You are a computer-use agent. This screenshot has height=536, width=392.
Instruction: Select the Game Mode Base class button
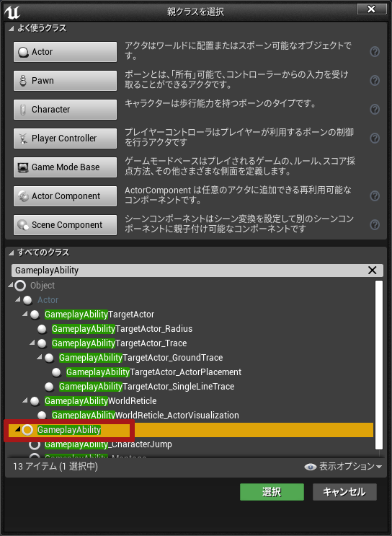66,167
